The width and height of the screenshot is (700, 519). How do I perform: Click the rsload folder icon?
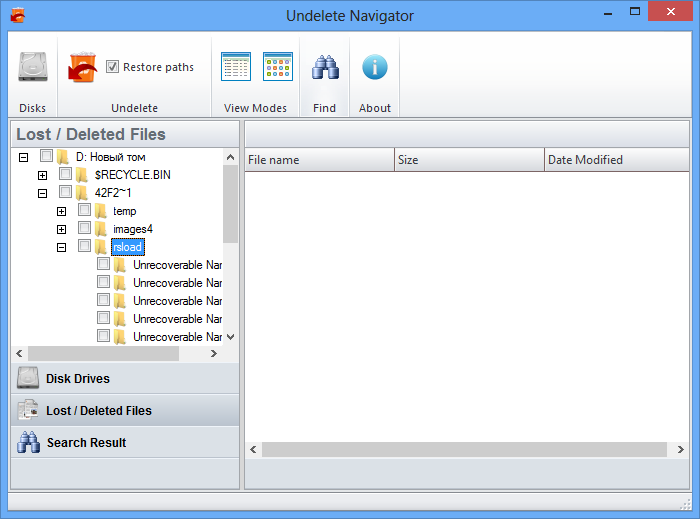(101, 247)
